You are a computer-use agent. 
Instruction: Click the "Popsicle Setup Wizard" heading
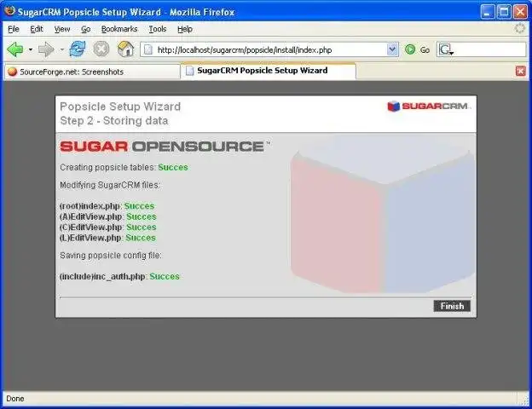click(120, 107)
